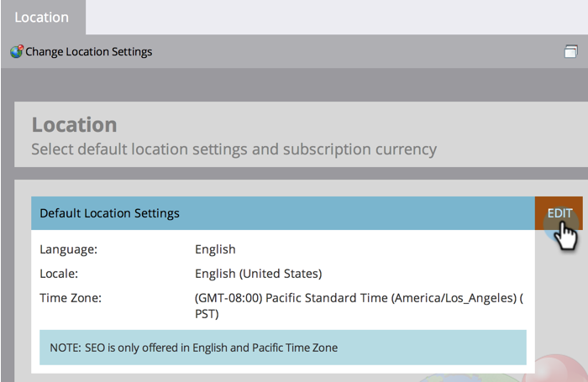The height and width of the screenshot is (382, 588).
Task: Click the globe icon beside Change Location Settings
Action: click(x=17, y=51)
